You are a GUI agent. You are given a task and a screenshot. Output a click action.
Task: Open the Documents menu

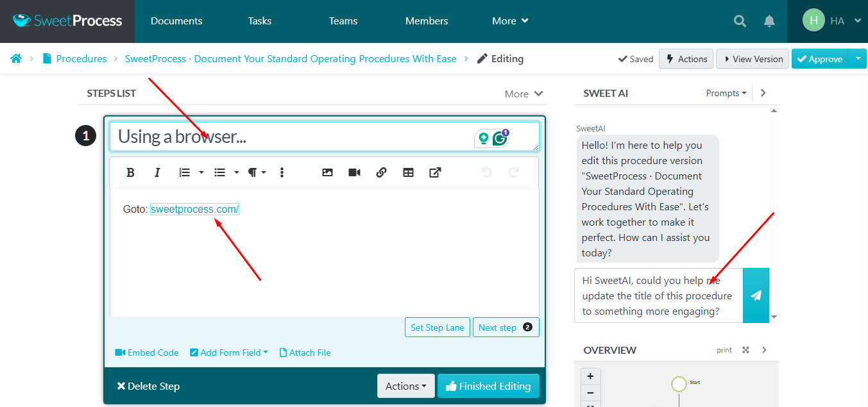point(176,21)
